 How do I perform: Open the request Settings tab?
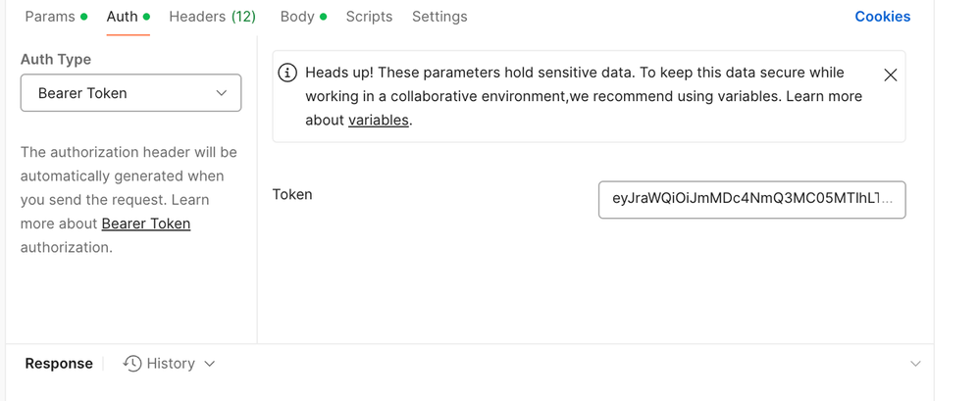pyautogui.click(x=439, y=17)
